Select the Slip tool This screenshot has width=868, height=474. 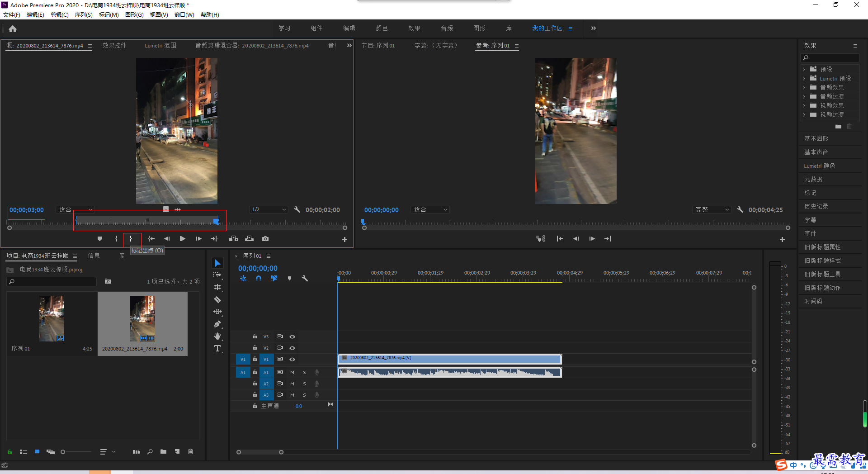coord(217,312)
